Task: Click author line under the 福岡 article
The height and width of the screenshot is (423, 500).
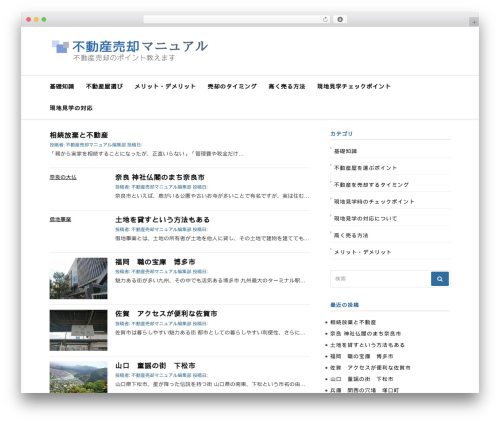Action: click(162, 272)
